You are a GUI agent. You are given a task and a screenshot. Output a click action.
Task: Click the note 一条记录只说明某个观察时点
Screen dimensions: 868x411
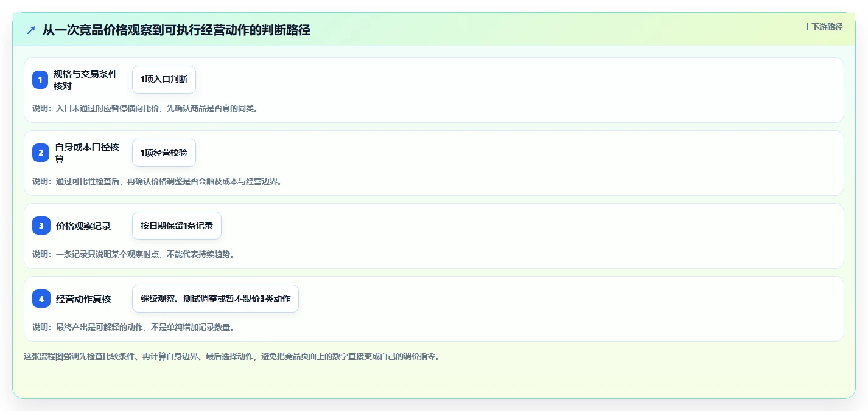(x=133, y=254)
